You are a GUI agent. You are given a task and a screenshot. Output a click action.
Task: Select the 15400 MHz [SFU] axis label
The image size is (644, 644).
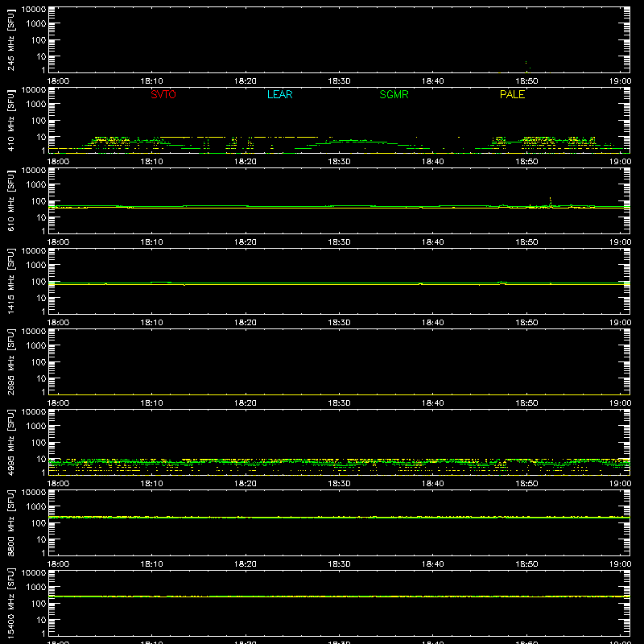pyautogui.click(x=11, y=603)
